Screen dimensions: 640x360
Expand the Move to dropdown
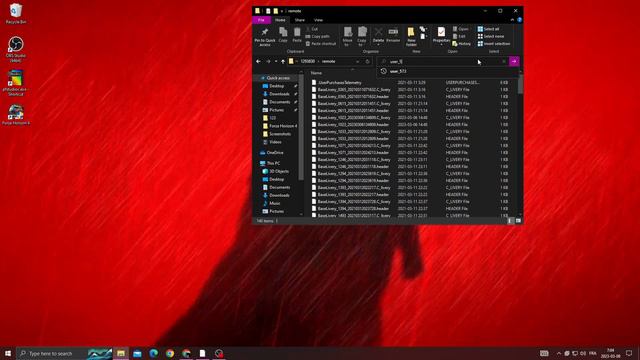(x=347, y=44)
